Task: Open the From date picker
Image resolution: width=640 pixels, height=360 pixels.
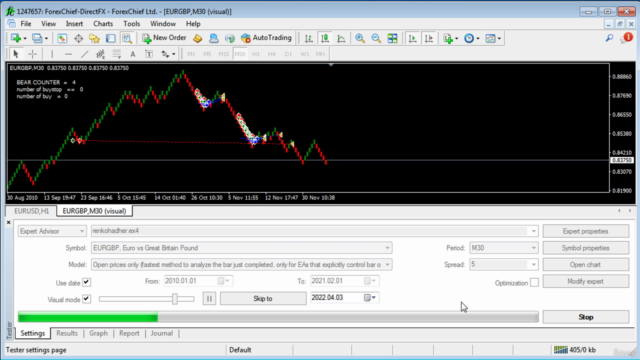Action: tap(224, 281)
